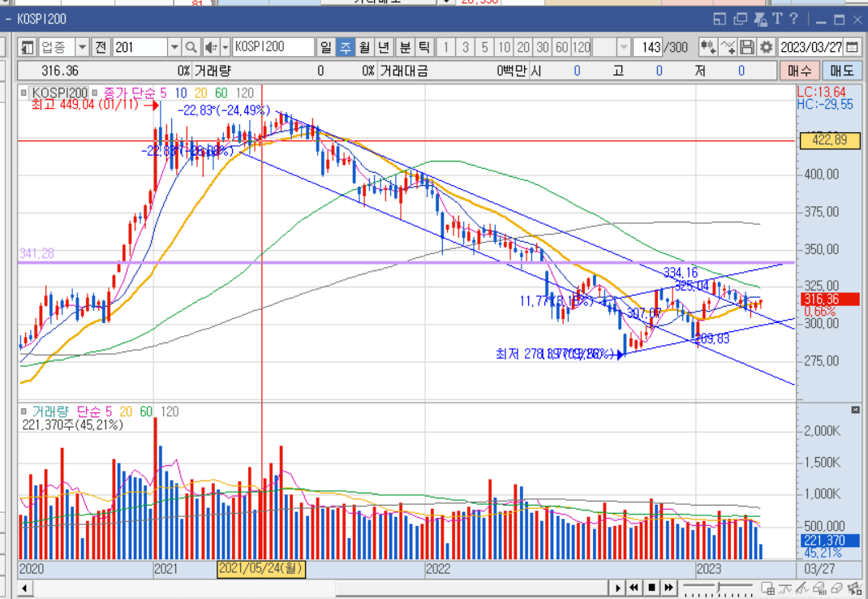The height and width of the screenshot is (599, 868).
Task: Click the rewind replay button
Action: click(634, 588)
